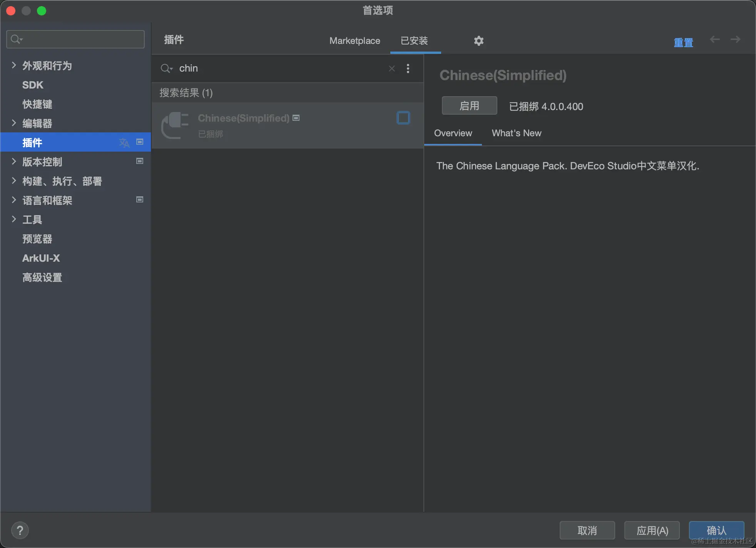Expand 构建、执行、部署 settings group
This screenshot has width=756, height=548.
(x=14, y=180)
